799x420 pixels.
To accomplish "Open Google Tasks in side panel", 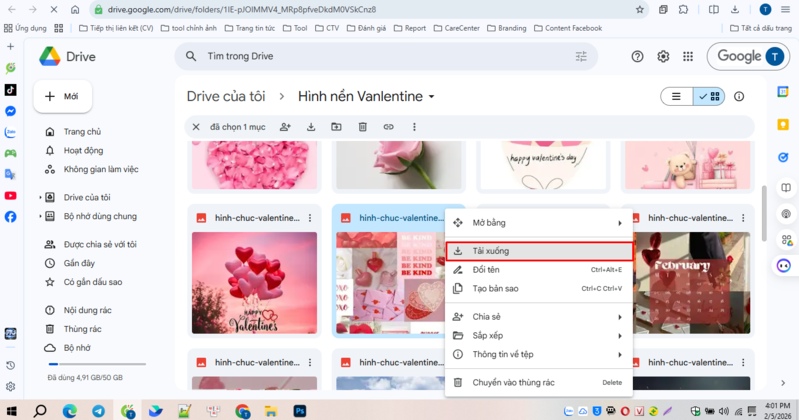I will point(783,157).
